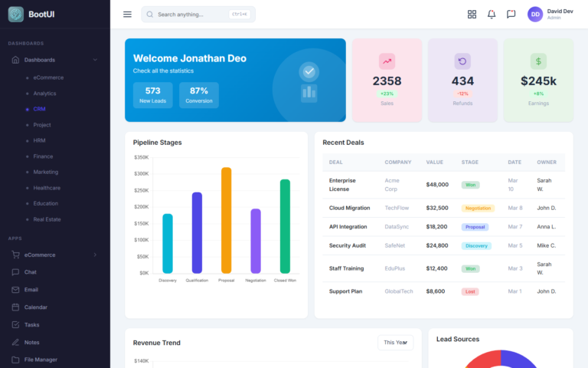Open the messages chat icon in header
The width and height of the screenshot is (588, 368).
pos(511,15)
